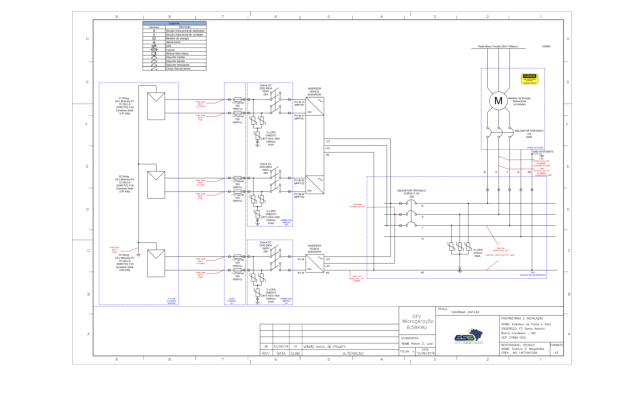Click 'Medidor de Energia Bidirecional' label
The width and height of the screenshot is (644, 418).
coord(519,101)
